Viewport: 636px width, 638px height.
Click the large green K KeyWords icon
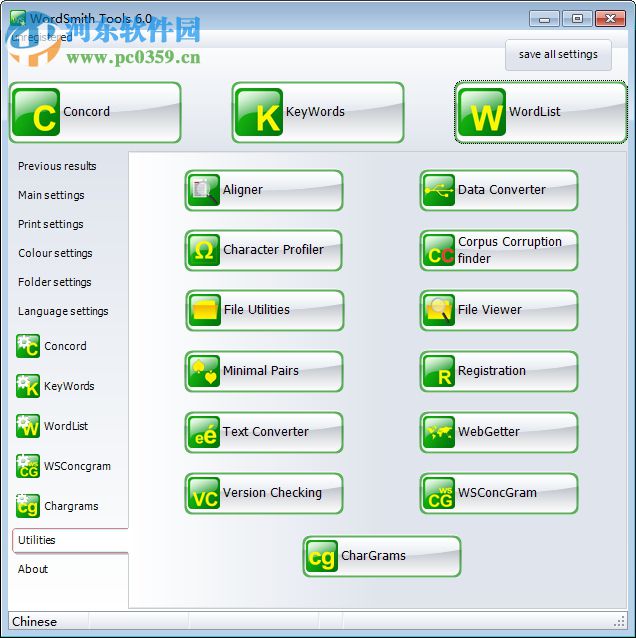pyautogui.click(x=259, y=112)
